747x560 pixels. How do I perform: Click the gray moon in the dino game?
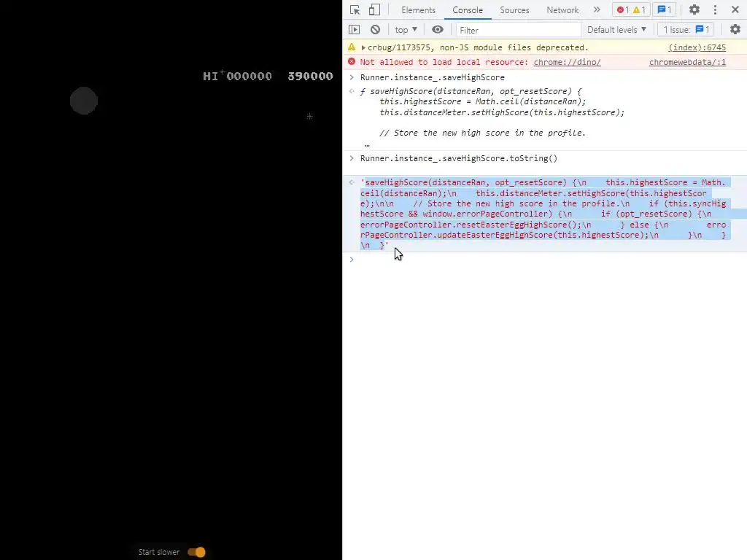click(84, 101)
